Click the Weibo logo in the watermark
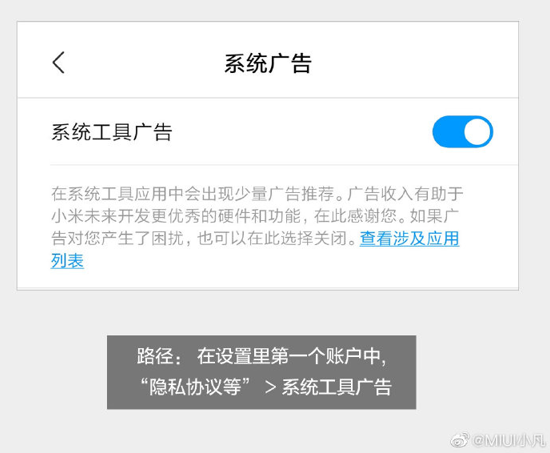The width and height of the screenshot is (550, 453). (x=460, y=440)
